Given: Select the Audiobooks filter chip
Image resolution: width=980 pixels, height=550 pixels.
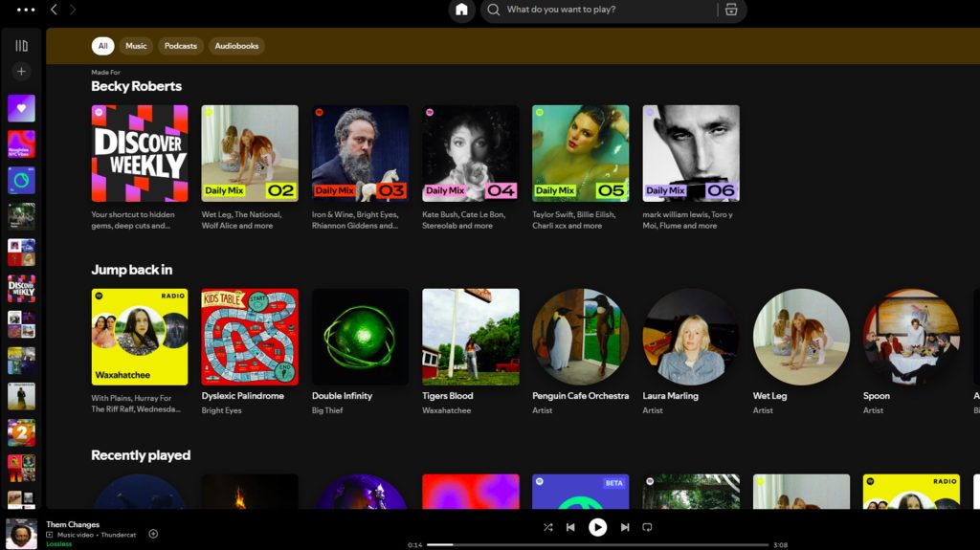Looking at the screenshot, I should pyautogui.click(x=236, y=46).
